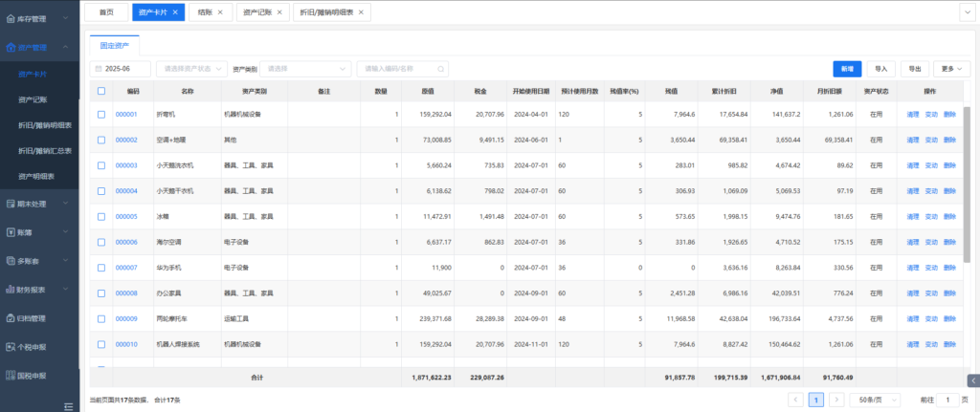Click 删除 for asset 000003 小天鹅洗衣机
Image resolution: width=980 pixels, height=412 pixels.
[950, 165]
